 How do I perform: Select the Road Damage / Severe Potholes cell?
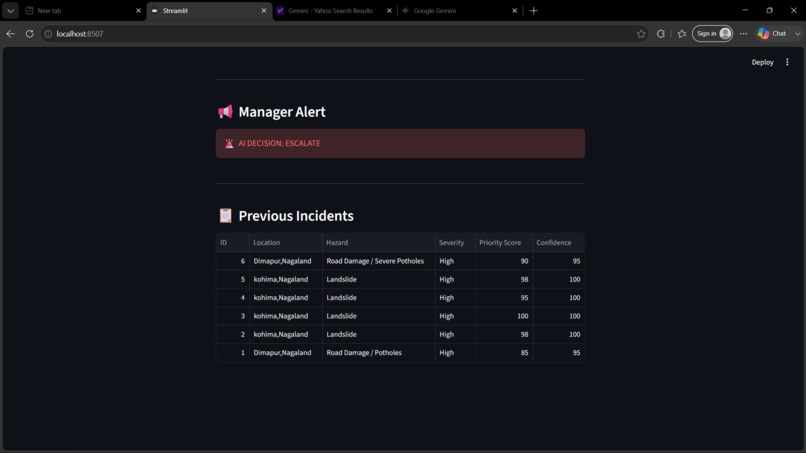(x=379, y=261)
